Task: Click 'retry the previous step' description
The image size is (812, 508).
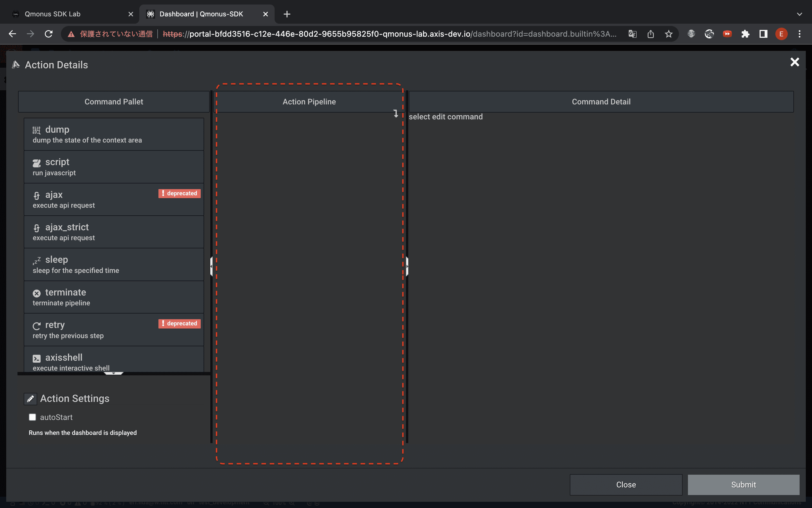Action: [x=68, y=336]
